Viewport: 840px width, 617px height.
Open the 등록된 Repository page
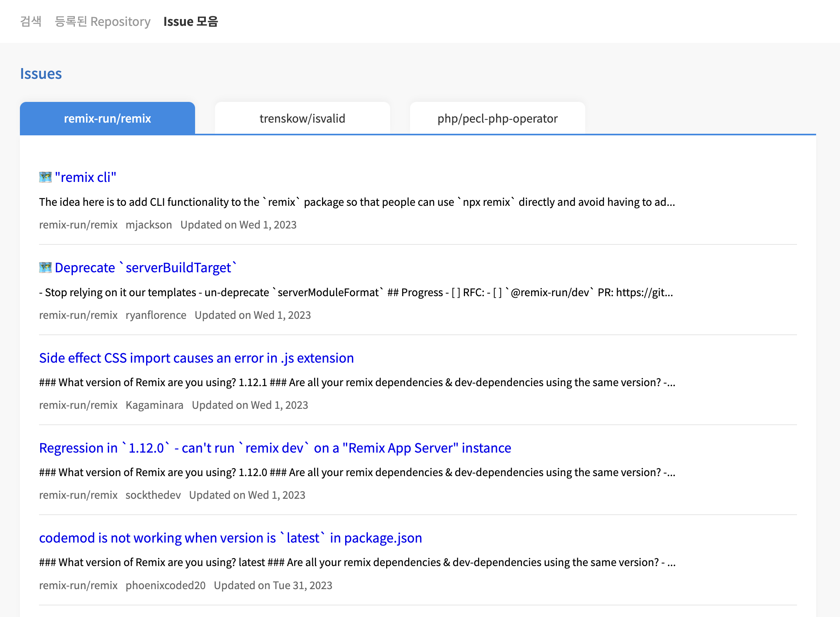pyautogui.click(x=102, y=21)
